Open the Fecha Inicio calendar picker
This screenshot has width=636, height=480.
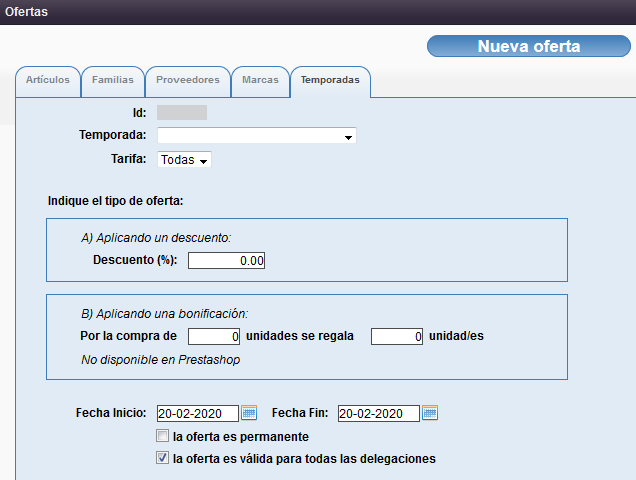click(249, 413)
